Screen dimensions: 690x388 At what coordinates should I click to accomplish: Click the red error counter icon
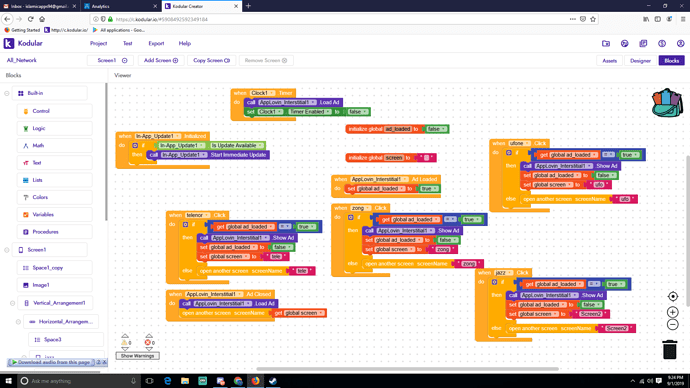tap(148, 342)
